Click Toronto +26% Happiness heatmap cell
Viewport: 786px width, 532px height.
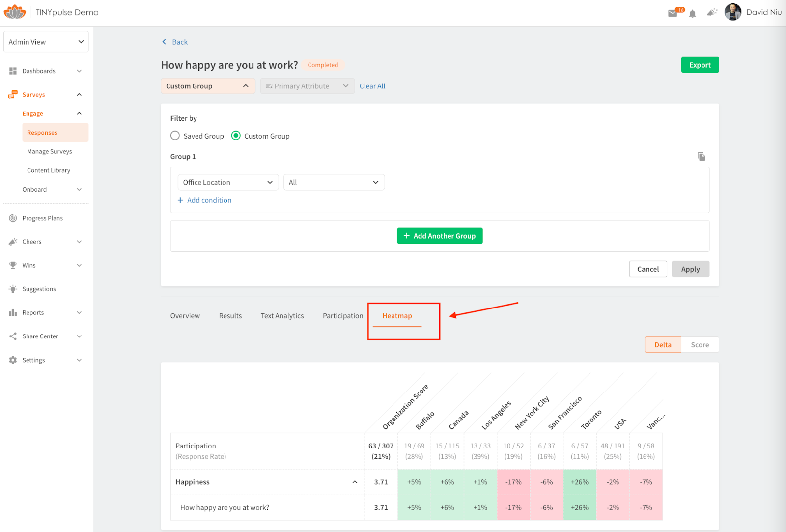coord(580,482)
